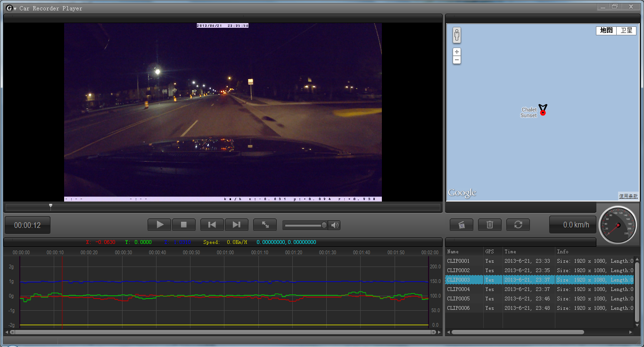Click the Street View pegman icon
Screen dimensions: 644x347
pyautogui.click(x=456, y=35)
